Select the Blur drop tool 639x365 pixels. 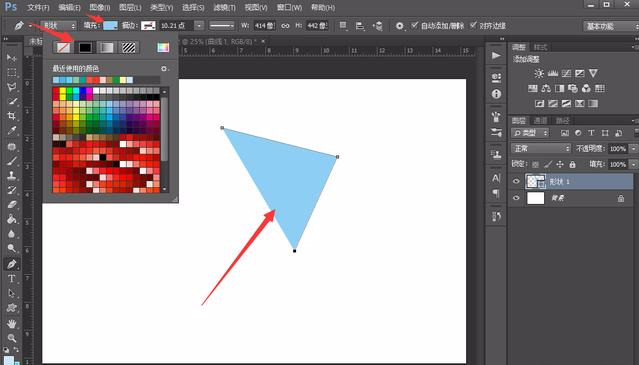pos(11,234)
